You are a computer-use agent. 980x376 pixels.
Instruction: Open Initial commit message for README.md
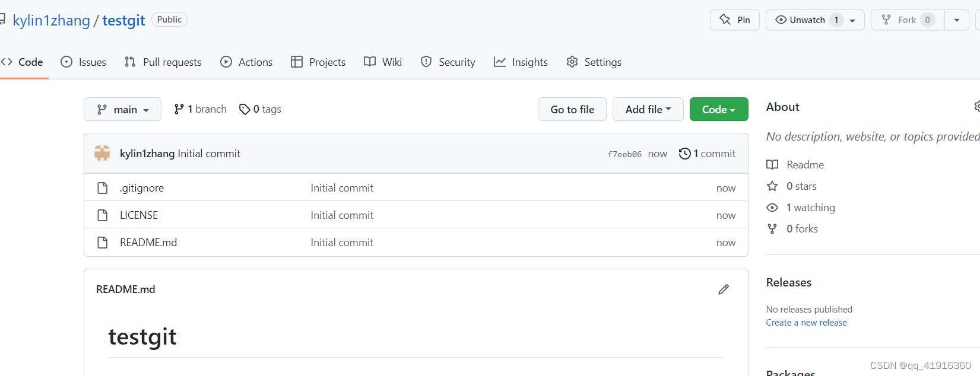tap(342, 243)
